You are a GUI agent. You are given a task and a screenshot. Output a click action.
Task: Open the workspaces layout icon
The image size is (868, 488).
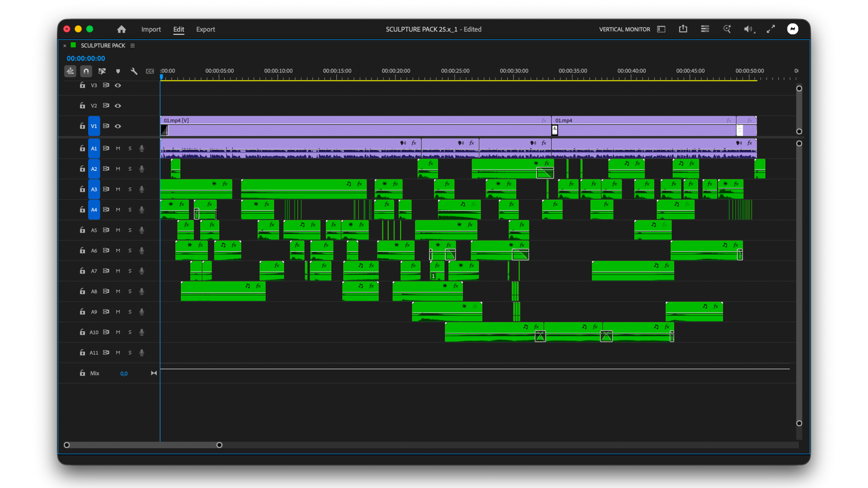point(661,29)
